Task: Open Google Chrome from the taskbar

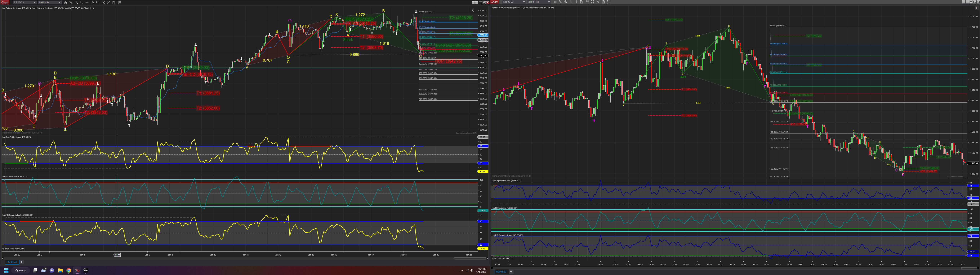Action: pyautogui.click(x=69, y=270)
